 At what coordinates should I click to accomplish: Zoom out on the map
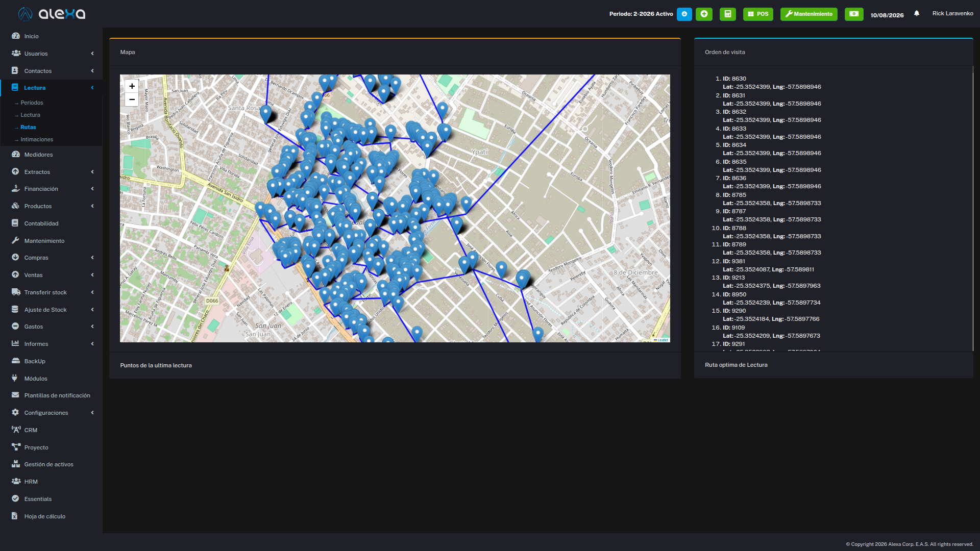[x=132, y=99]
